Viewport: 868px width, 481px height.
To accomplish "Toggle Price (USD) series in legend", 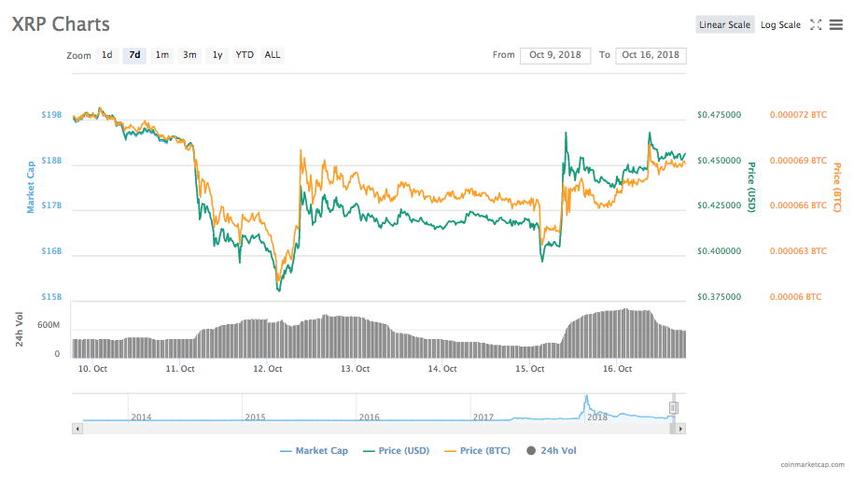I will (x=397, y=450).
